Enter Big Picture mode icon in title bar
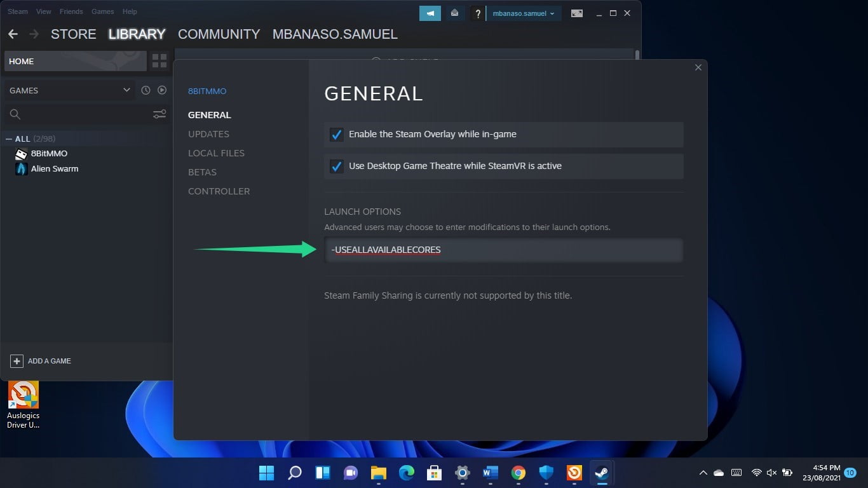 [576, 13]
